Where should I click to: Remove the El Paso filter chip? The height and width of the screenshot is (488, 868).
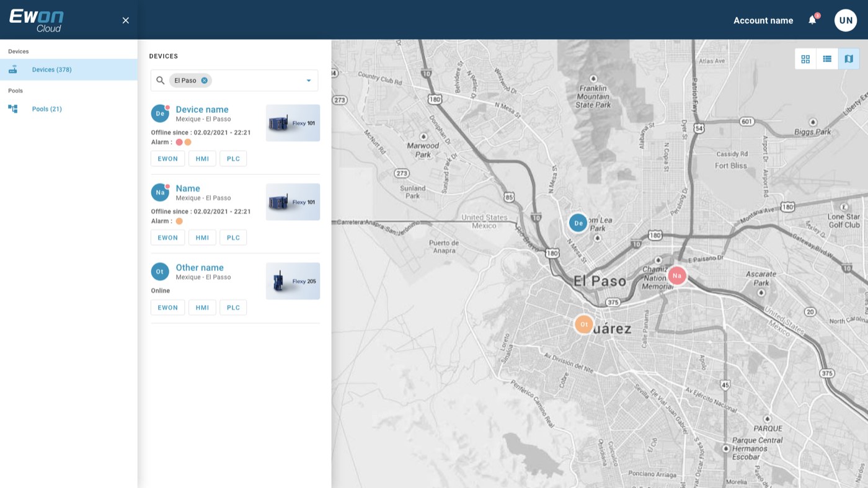pos(204,81)
